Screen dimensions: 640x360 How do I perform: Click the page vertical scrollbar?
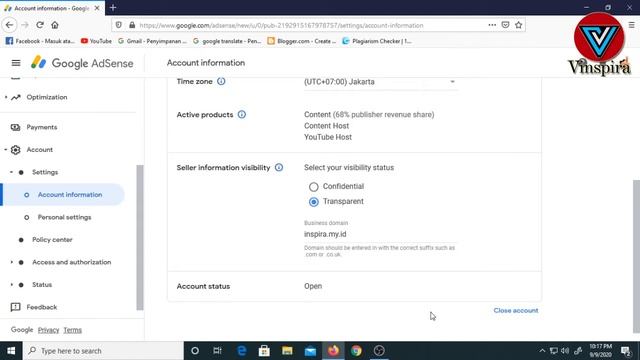click(x=636, y=256)
